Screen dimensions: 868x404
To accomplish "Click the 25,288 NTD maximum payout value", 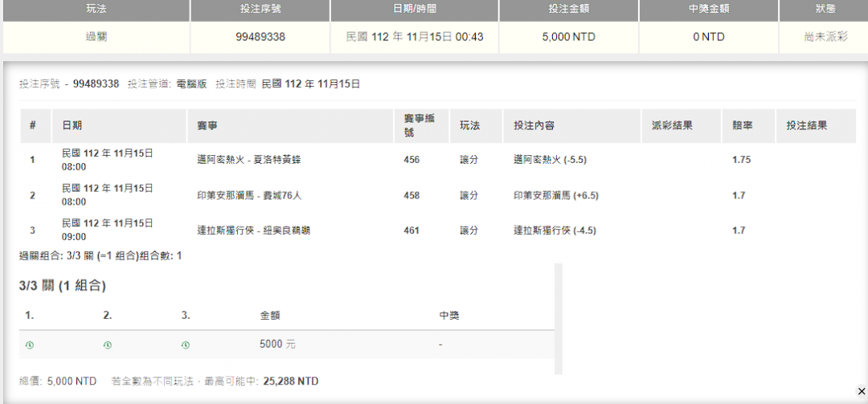I will pos(291,382).
